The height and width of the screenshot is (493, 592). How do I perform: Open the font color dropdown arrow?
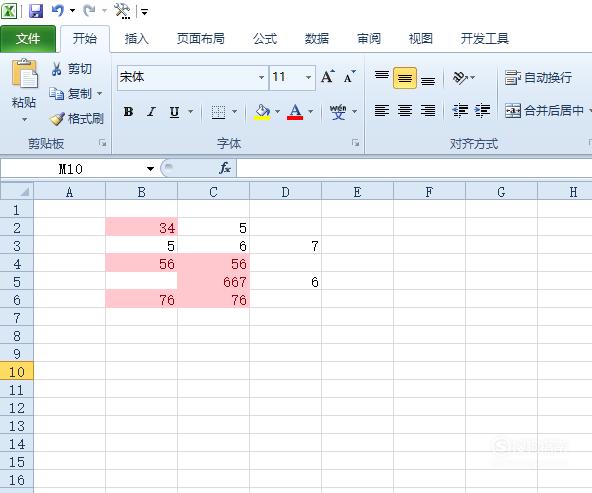click(x=311, y=112)
